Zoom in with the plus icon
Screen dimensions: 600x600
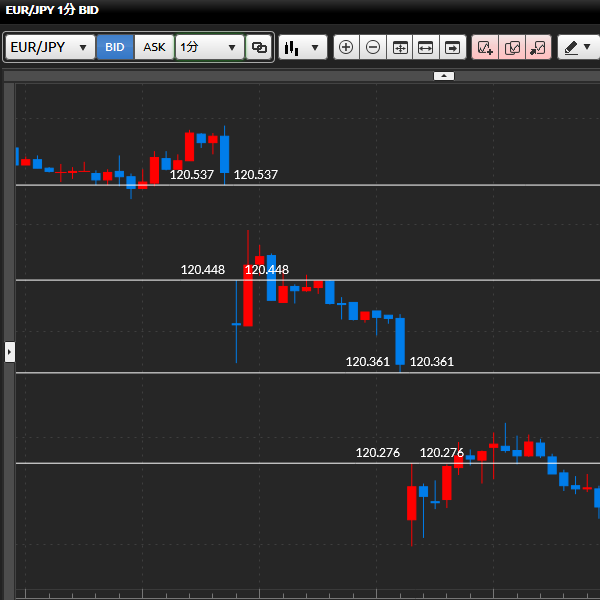346,47
